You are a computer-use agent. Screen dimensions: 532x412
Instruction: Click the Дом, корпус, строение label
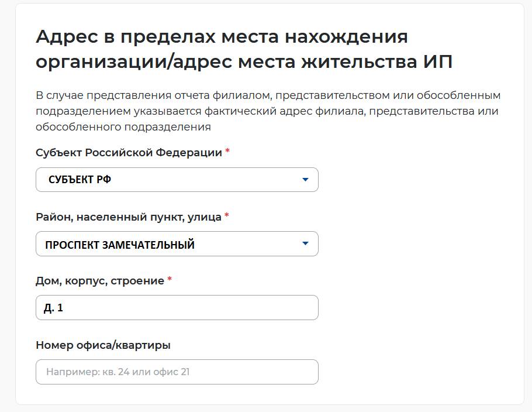coord(99,281)
